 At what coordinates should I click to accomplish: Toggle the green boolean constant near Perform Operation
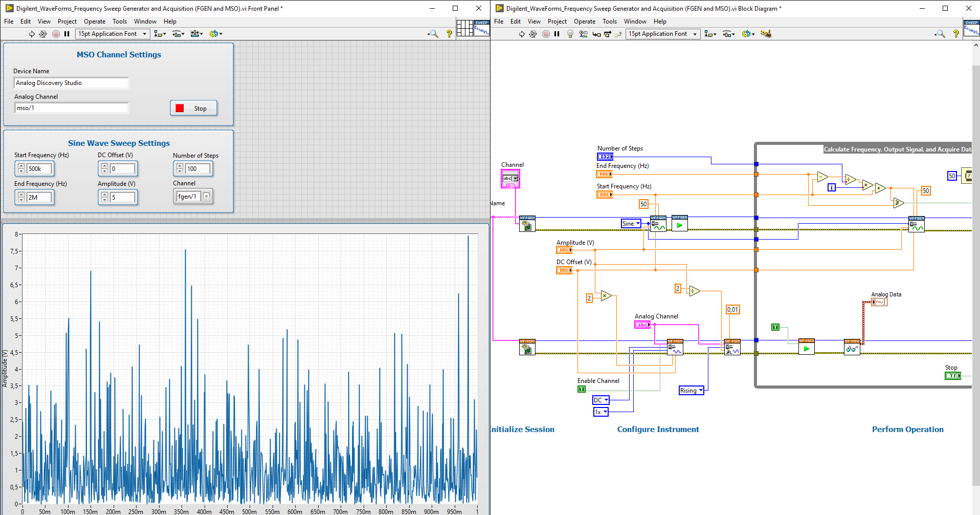(x=775, y=327)
